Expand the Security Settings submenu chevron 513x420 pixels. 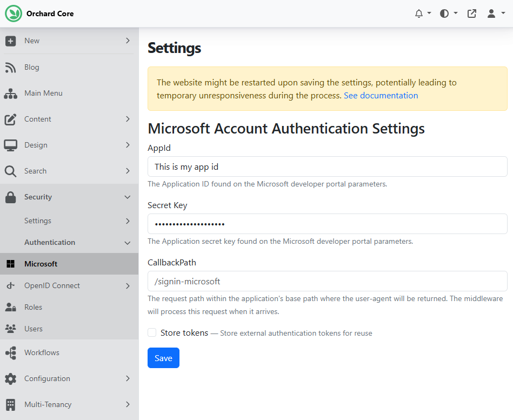(128, 221)
